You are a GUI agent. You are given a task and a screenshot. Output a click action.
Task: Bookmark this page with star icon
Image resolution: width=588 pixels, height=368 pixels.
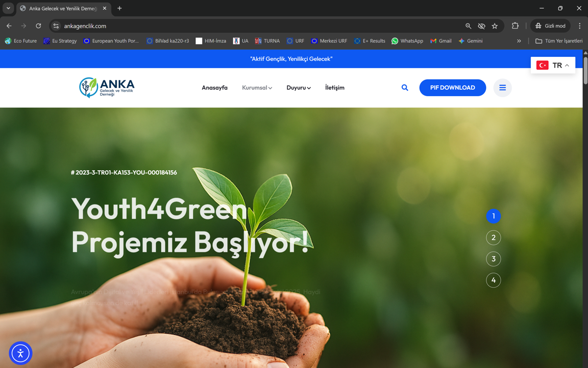[495, 26]
